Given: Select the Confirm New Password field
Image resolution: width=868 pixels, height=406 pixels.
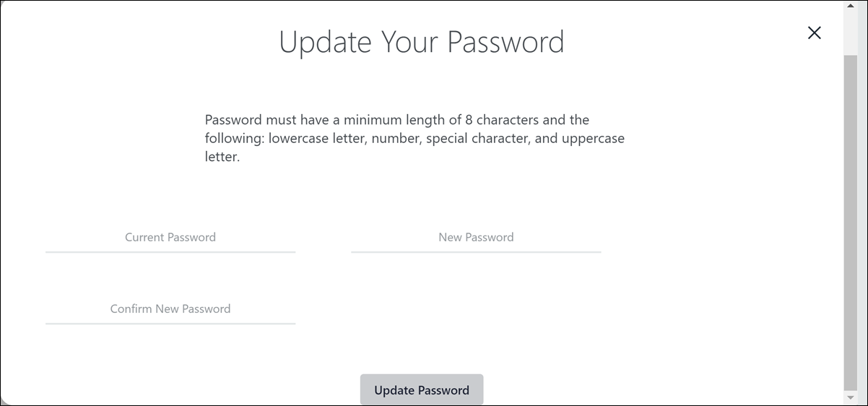Looking at the screenshot, I should coord(170,309).
